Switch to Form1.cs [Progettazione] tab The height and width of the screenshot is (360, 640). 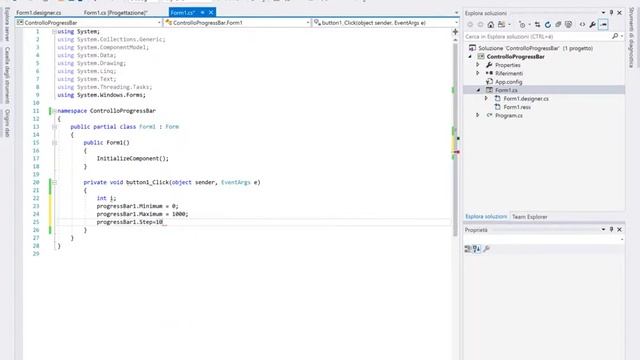click(116, 13)
